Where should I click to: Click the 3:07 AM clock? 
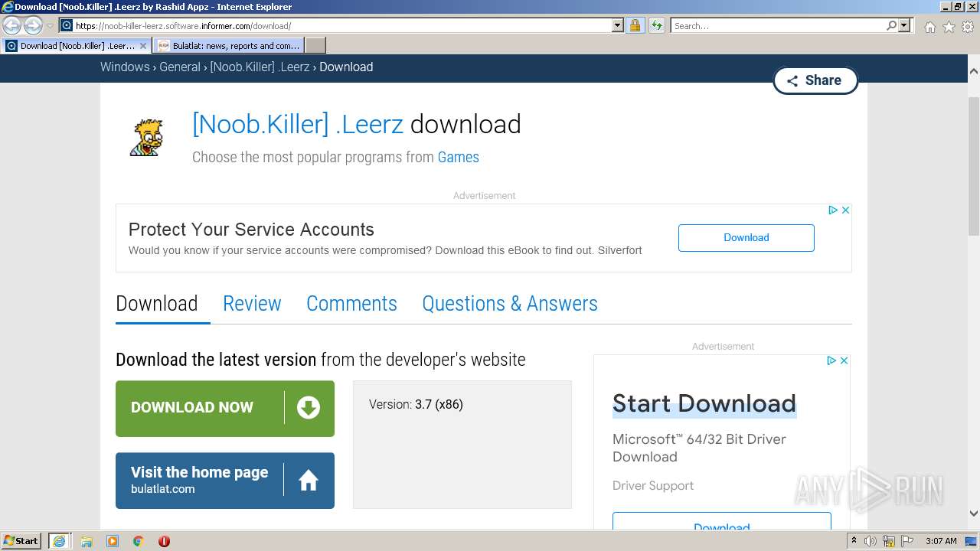941,541
